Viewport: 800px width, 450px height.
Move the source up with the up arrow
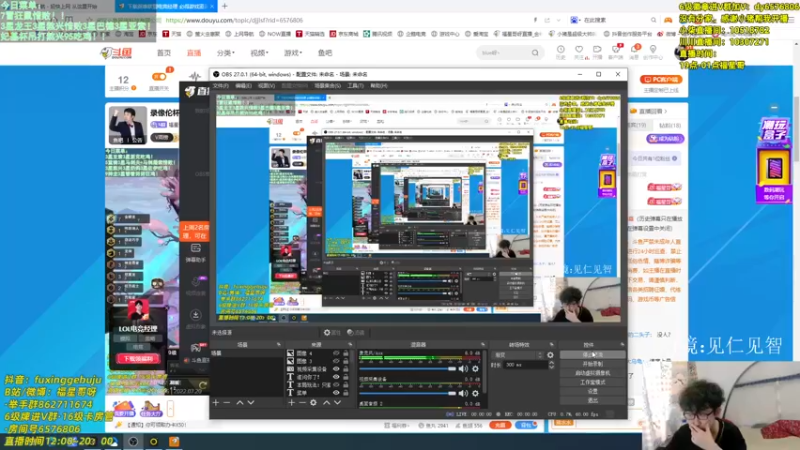click(x=327, y=403)
